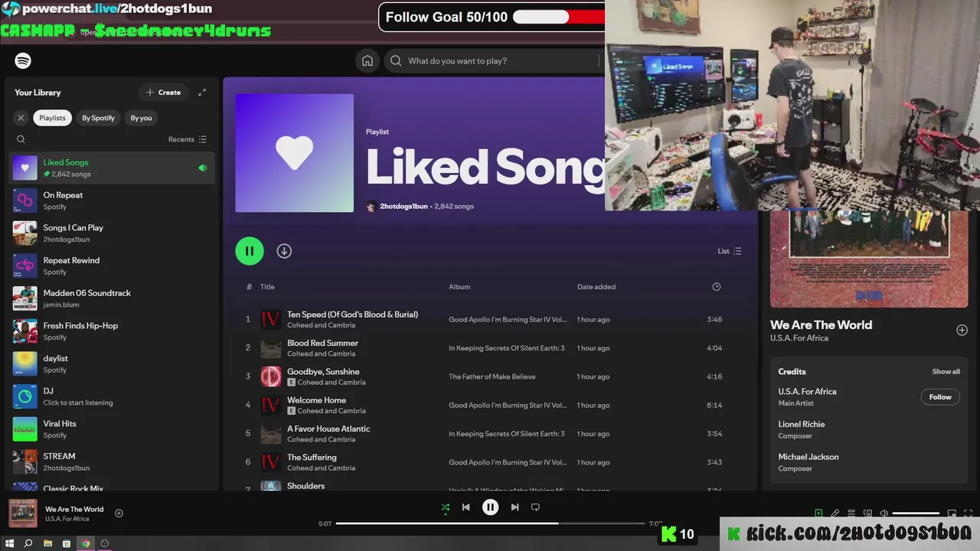980x551 pixels.
Task: Open Windows Start menu
Action: 9,543
